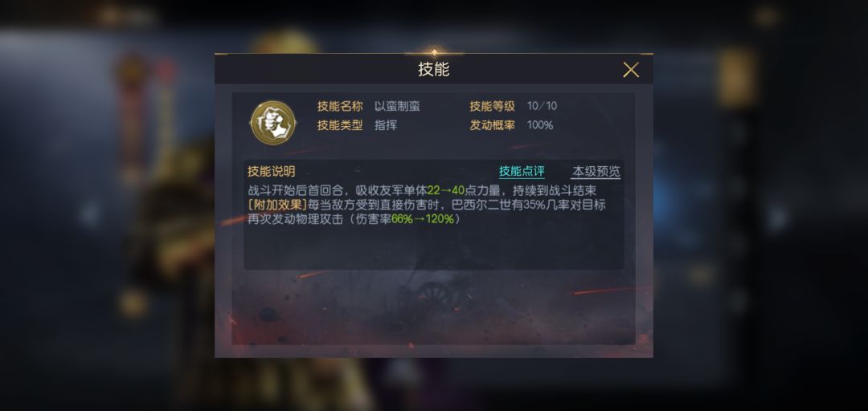Click the blurred right arrow behind the dialog

(x=778, y=216)
